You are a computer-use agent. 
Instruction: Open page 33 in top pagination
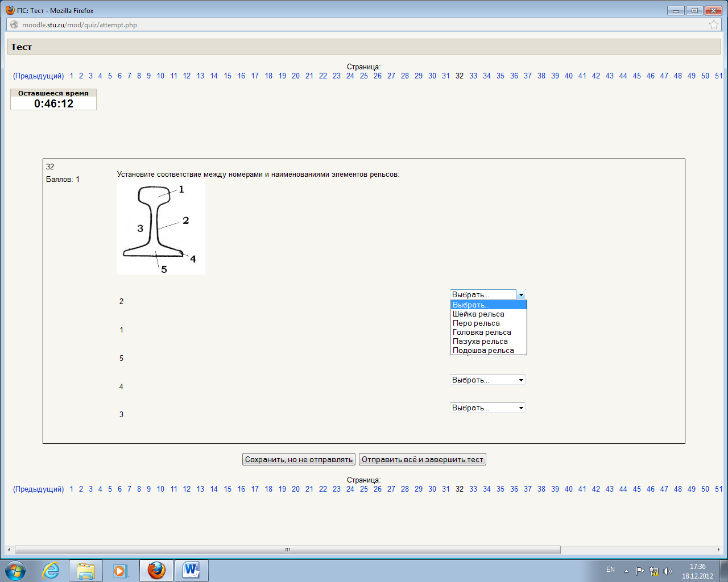point(473,76)
